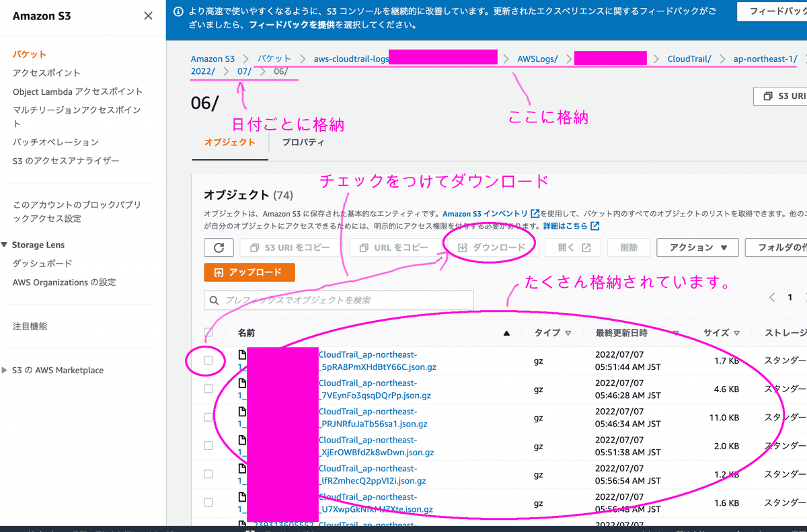Collapse the Storage Lens sidebar section
The width and height of the screenshot is (807, 532).
(5, 245)
